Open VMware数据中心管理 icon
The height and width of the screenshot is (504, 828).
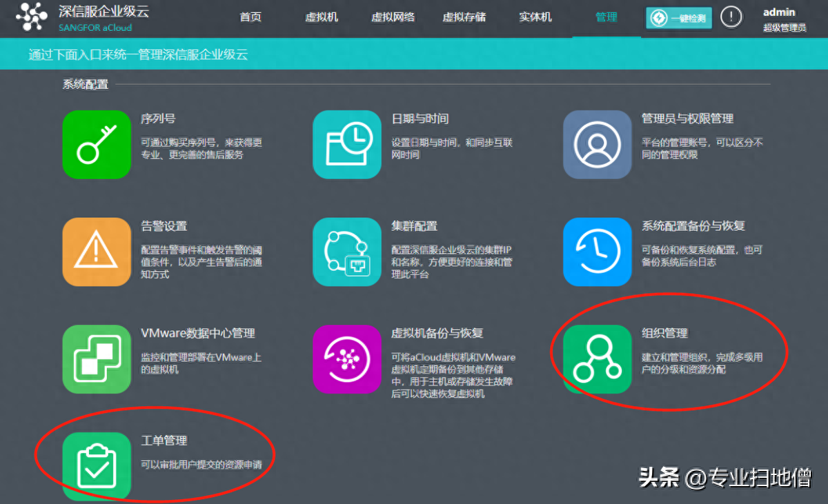coord(96,359)
